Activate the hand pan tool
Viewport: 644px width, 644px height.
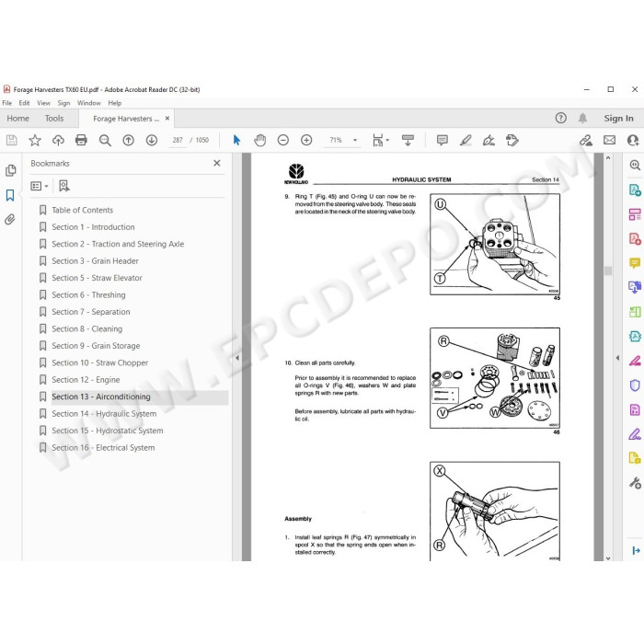[260, 141]
